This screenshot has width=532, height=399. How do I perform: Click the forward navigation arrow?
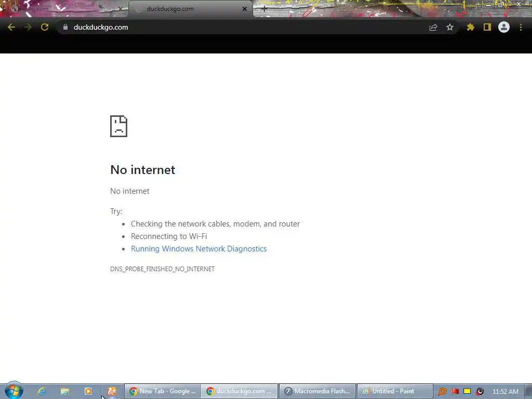click(x=28, y=27)
